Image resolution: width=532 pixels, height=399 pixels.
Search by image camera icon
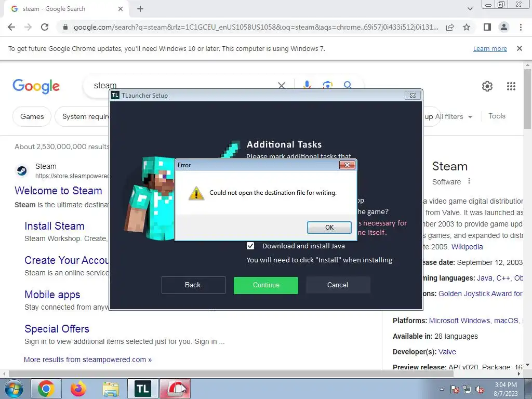(327, 85)
